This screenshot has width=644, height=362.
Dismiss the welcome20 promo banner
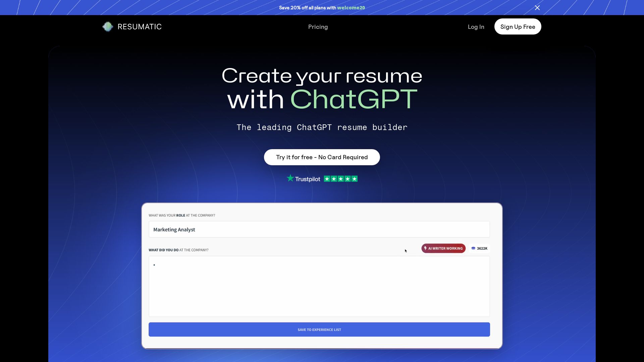click(537, 7)
